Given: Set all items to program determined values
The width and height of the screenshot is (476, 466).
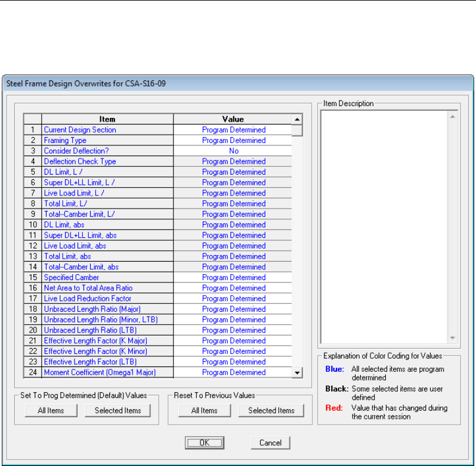Looking at the screenshot, I should [51, 411].
